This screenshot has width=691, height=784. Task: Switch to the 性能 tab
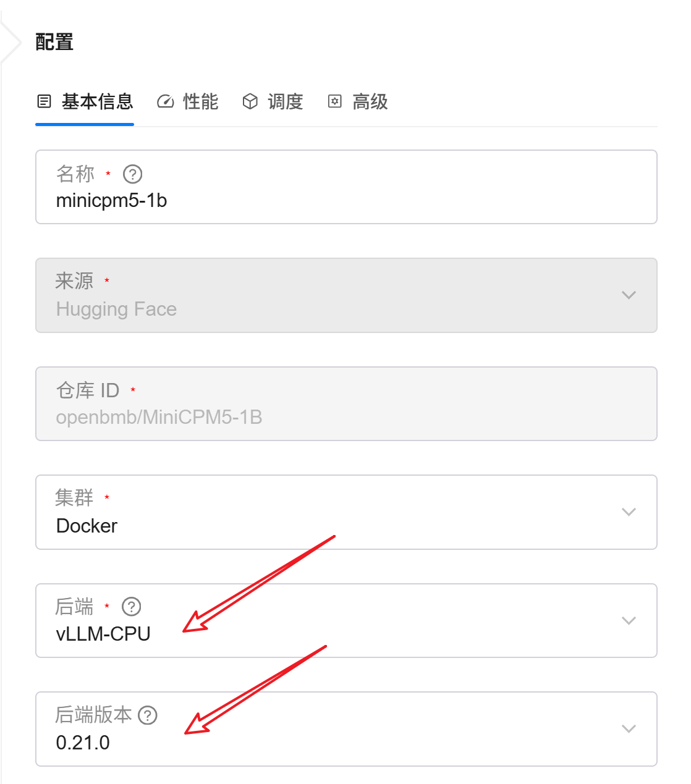click(x=188, y=101)
